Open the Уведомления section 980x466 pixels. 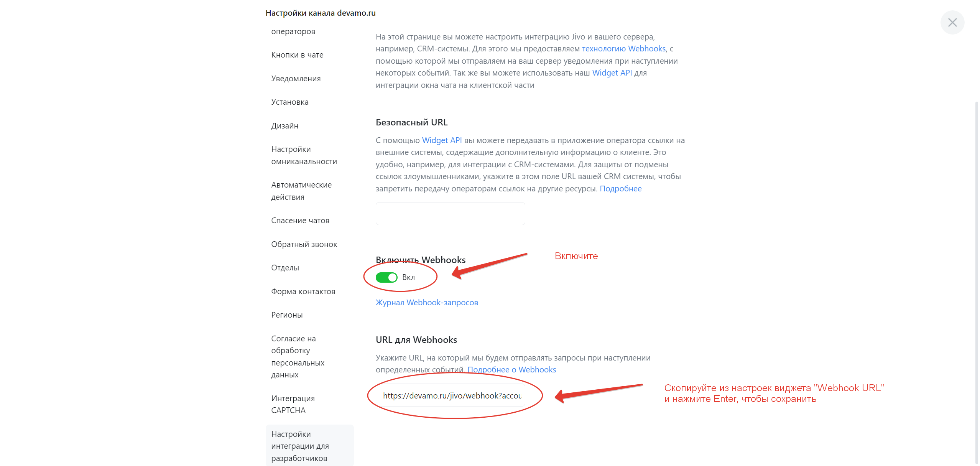pyautogui.click(x=296, y=78)
